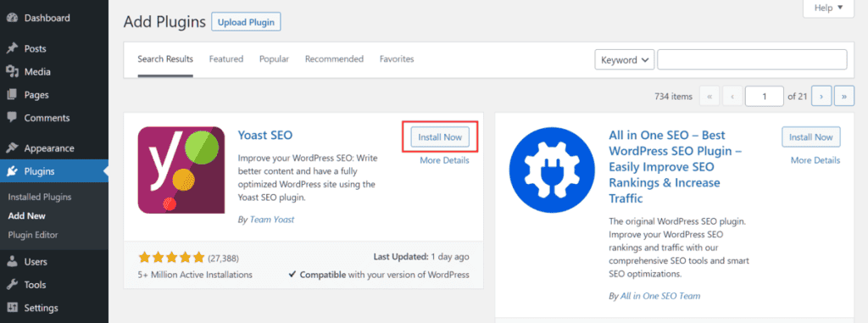868x323 pixels.
Task: Open the Dashboard icon in sidebar
Action: pyautogui.click(x=12, y=18)
